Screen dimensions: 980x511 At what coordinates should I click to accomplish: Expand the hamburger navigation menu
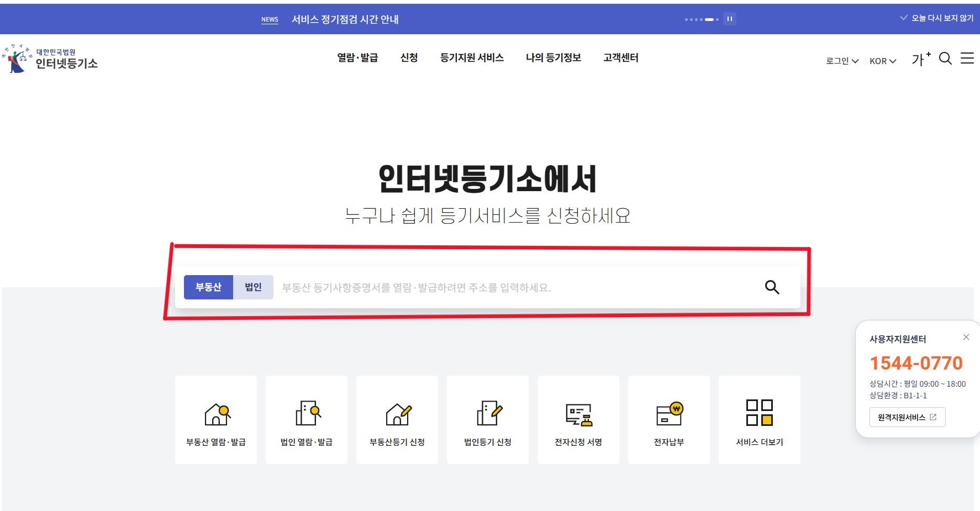coord(967,59)
